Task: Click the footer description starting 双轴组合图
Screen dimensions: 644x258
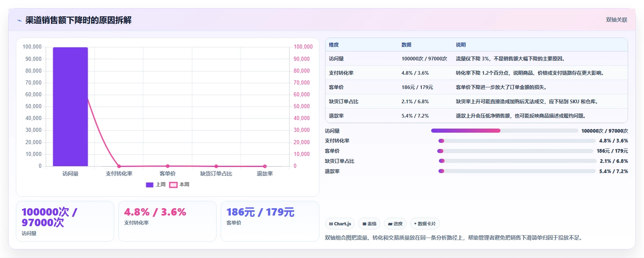Action: click(x=454, y=238)
